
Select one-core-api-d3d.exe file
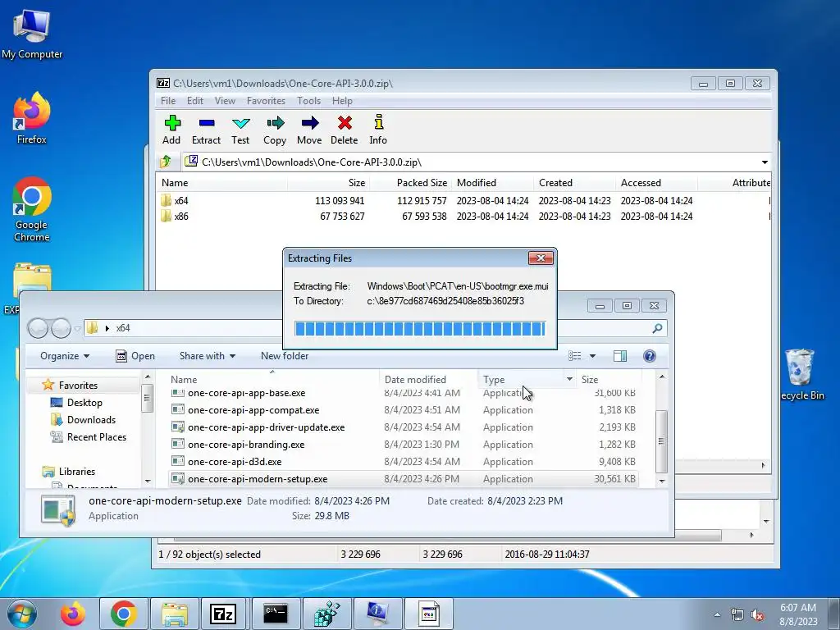pos(404,461)
